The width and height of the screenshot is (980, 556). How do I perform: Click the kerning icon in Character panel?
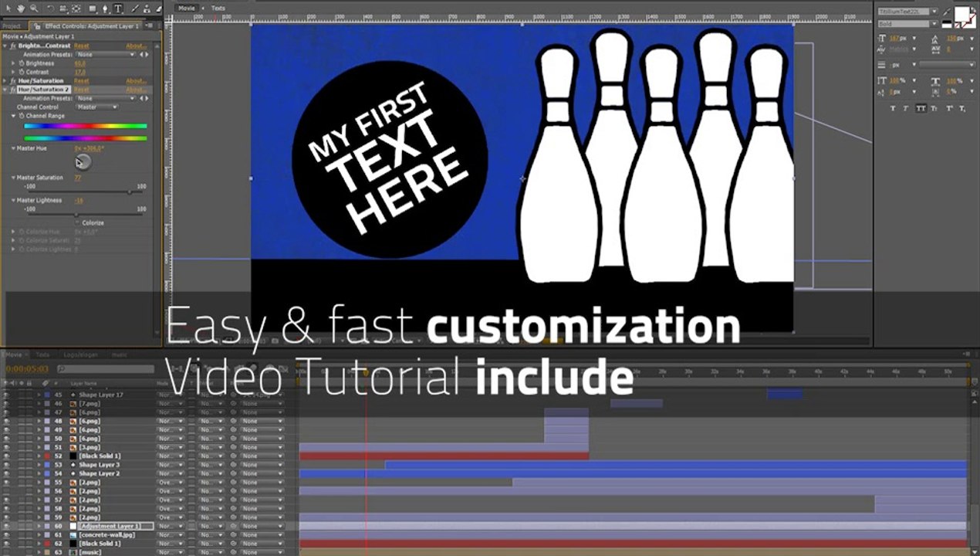[x=883, y=51]
